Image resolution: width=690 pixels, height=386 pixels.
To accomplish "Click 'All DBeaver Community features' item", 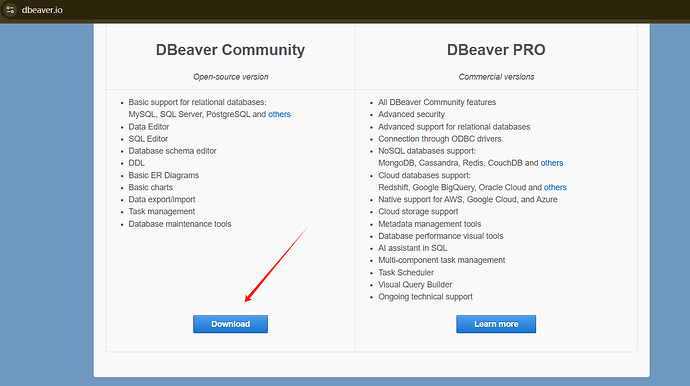I will click(x=437, y=102).
